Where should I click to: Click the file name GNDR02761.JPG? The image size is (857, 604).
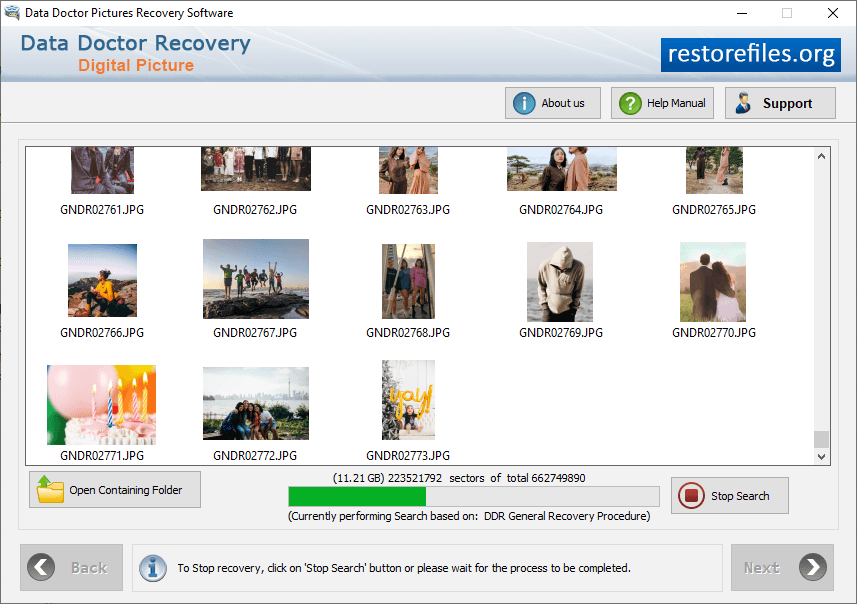(102, 209)
